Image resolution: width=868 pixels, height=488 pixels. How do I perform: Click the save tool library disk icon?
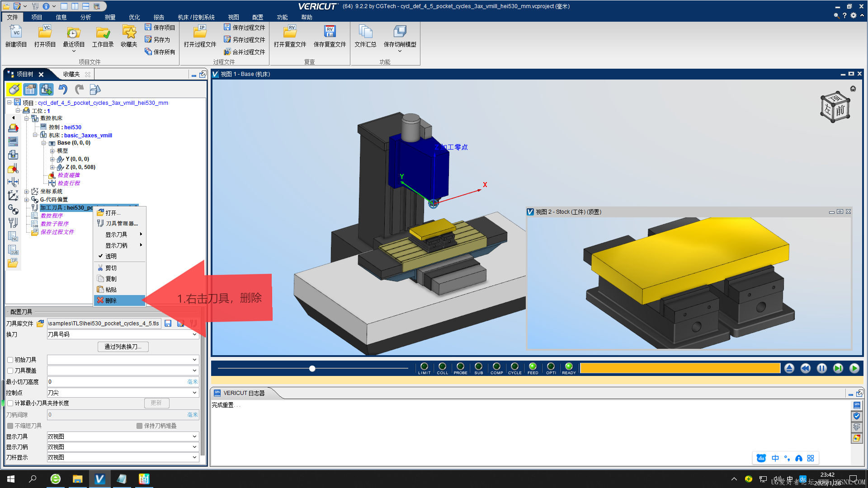pyautogui.click(x=168, y=324)
